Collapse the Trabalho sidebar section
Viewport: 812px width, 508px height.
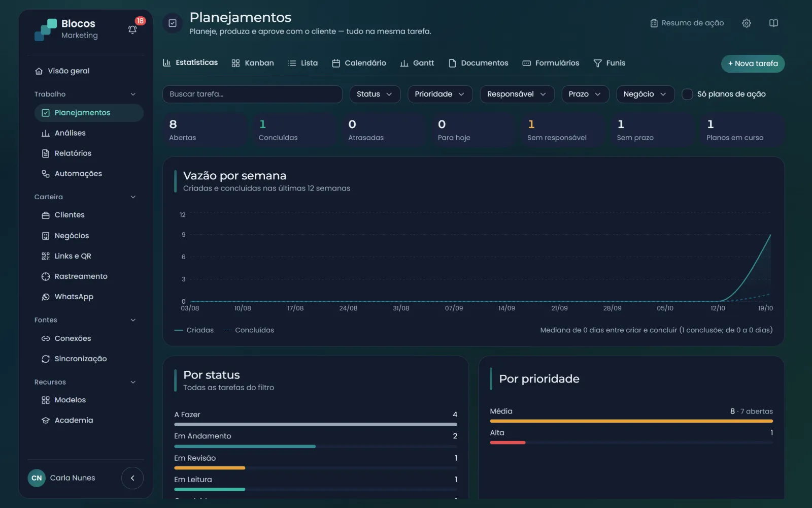(133, 94)
